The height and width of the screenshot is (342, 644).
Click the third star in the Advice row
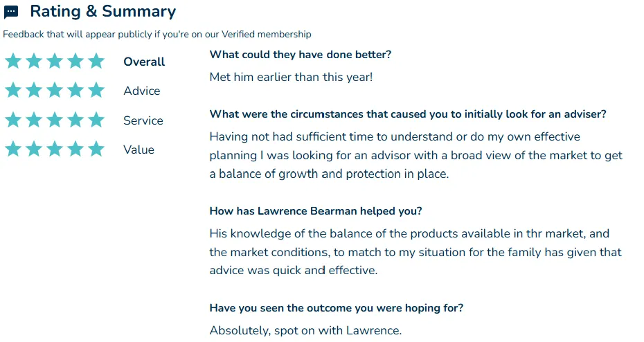pos(55,90)
